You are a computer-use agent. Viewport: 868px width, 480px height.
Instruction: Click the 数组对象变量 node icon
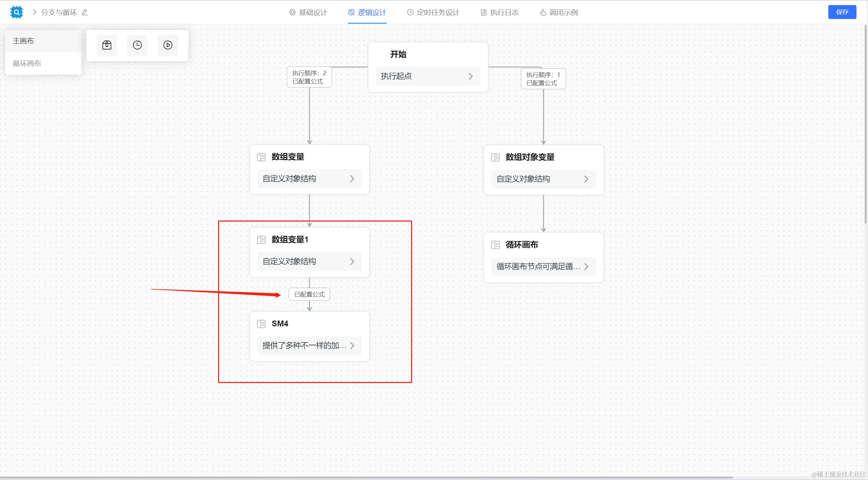pyautogui.click(x=495, y=157)
